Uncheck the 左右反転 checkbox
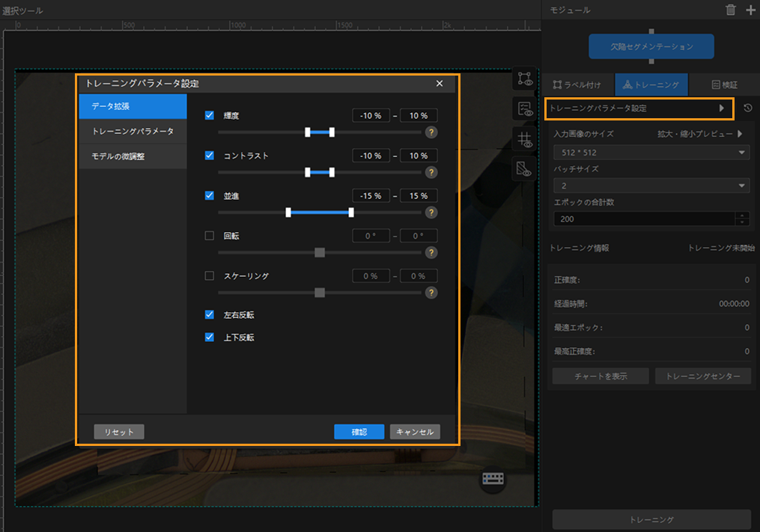This screenshot has height=532, width=760. point(210,314)
